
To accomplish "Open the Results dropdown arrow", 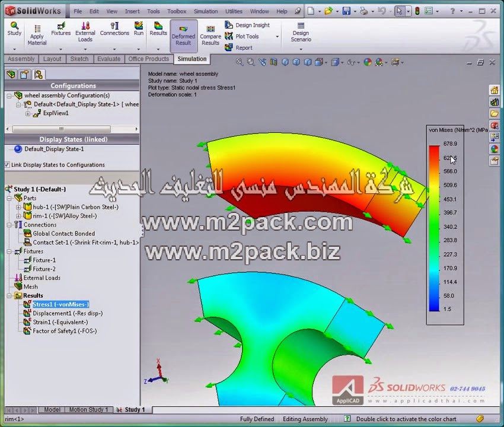I will 158,49.
